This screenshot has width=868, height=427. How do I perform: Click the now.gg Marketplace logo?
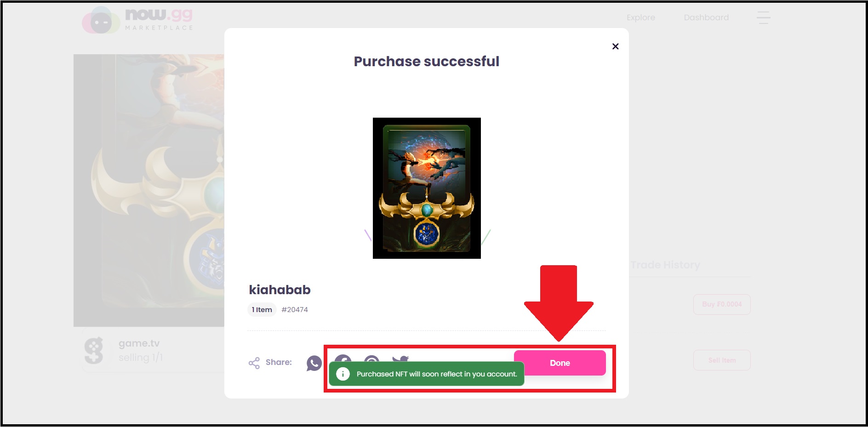tap(137, 20)
